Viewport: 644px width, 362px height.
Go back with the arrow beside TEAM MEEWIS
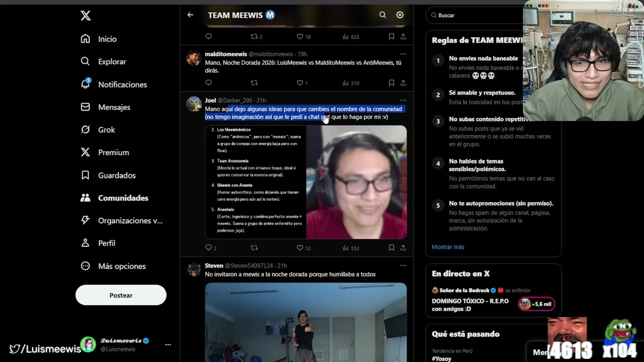pos(190,15)
